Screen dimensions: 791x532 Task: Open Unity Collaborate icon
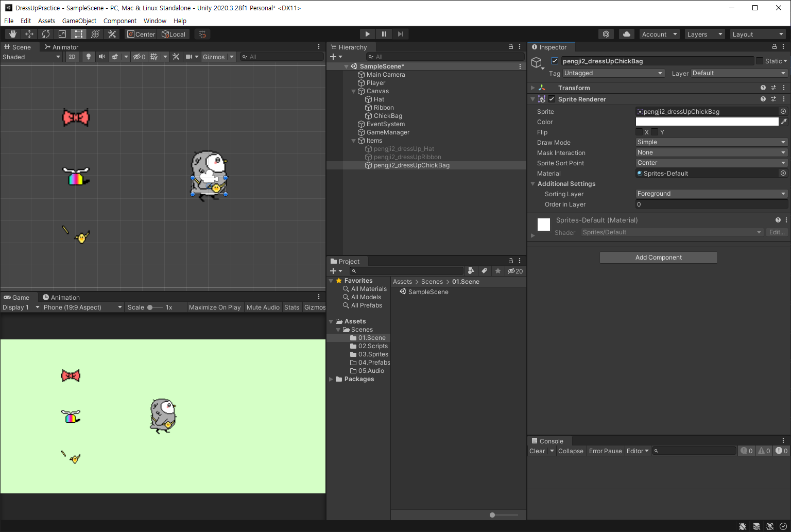pyautogui.click(x=606, y=34)
